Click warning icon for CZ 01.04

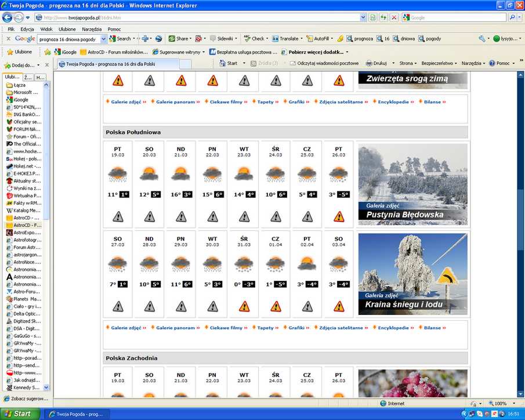(276, 306)
